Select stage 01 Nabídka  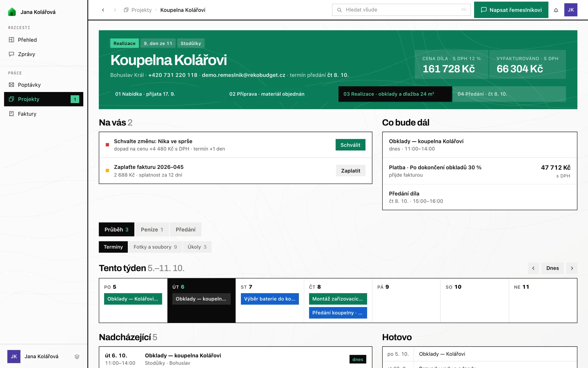[167, 94]
